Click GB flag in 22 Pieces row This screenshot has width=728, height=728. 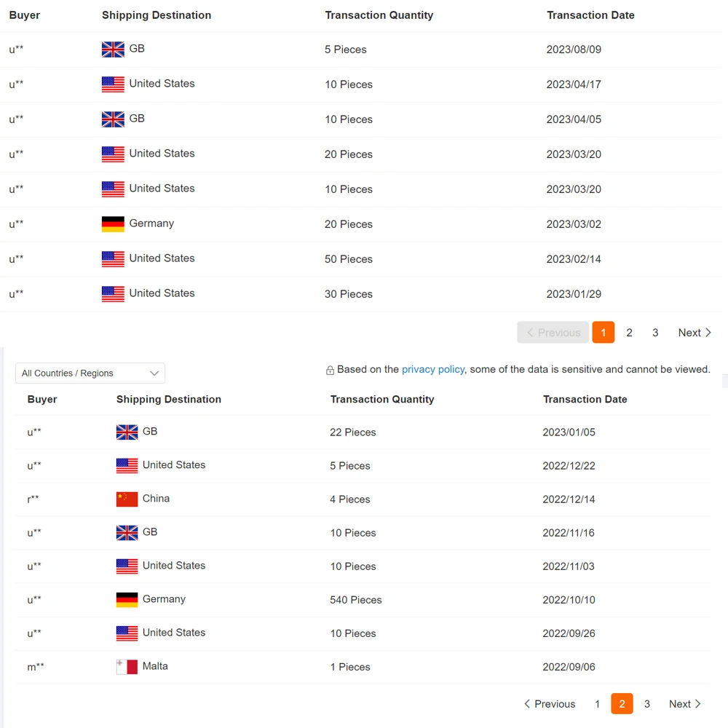127,432
